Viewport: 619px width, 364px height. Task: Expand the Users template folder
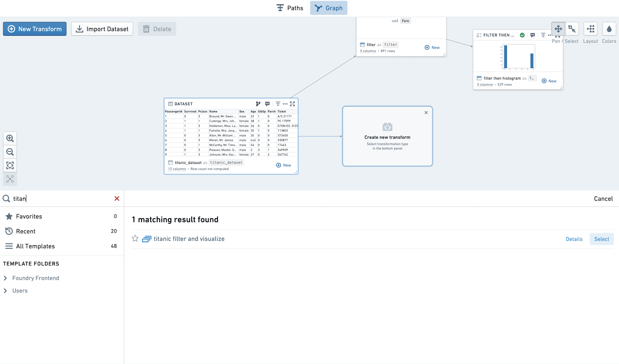point(5,291)
